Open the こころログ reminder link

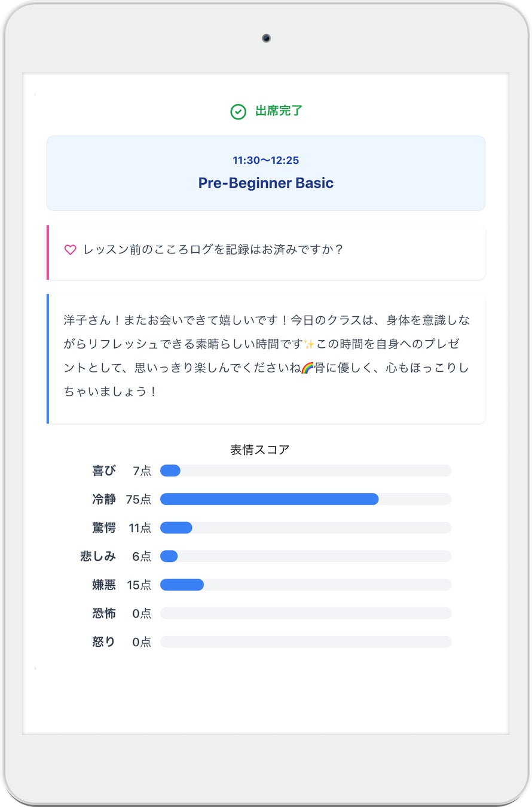(213, 250)
